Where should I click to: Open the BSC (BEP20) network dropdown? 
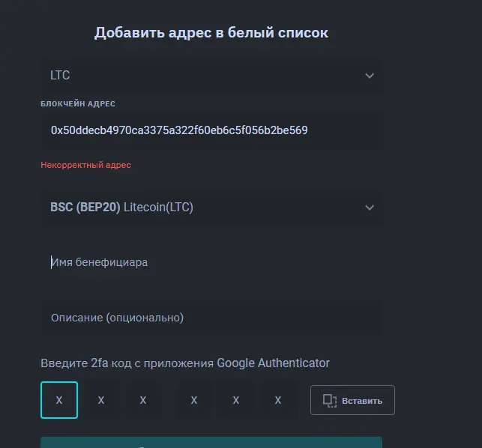[x=211, y=208]
